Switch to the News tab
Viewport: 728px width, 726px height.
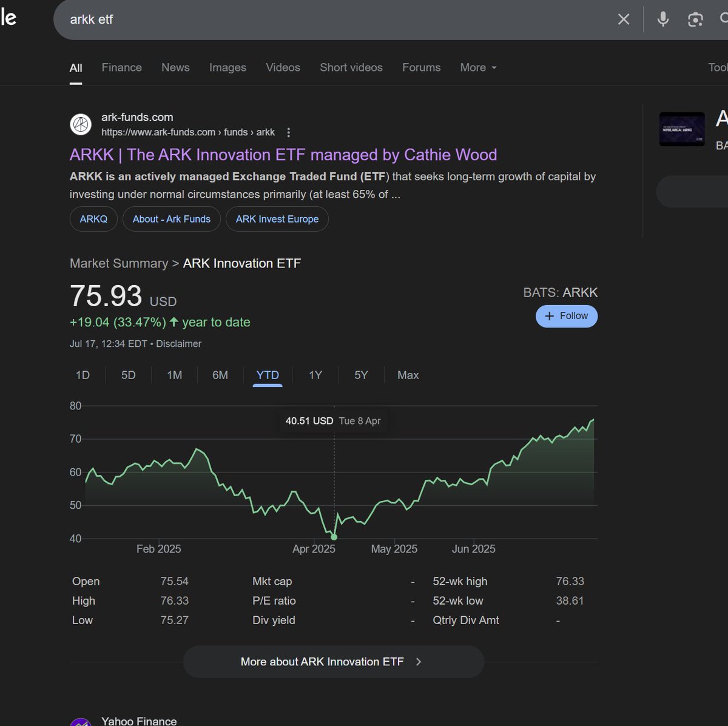click(x=175, y=68)
